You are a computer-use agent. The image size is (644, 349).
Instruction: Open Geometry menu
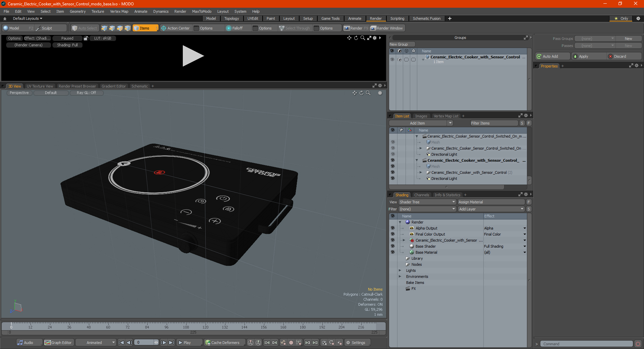[x=77, y=11]
